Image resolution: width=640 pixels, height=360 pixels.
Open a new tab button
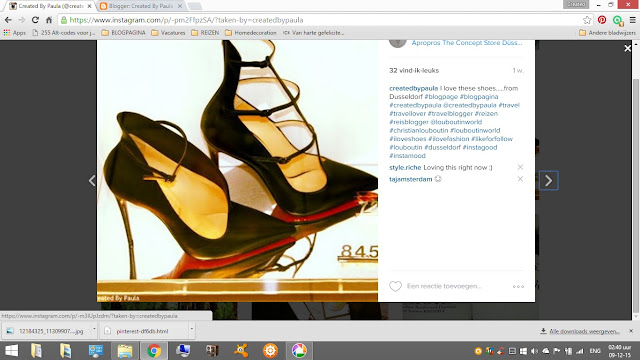[195, 6]
